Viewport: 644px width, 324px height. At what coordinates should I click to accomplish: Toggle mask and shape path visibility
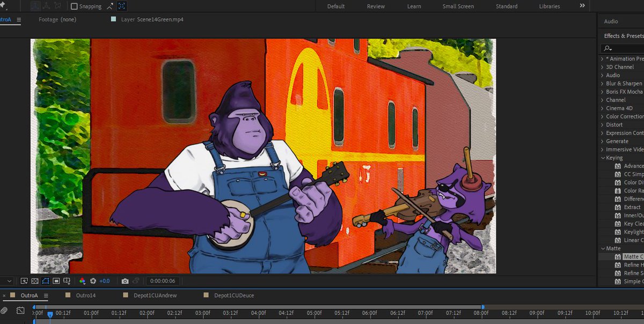coord(46,281)
